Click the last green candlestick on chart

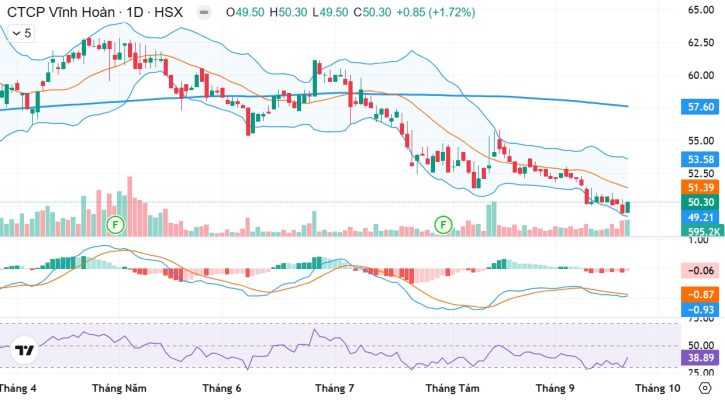[627, 207]
